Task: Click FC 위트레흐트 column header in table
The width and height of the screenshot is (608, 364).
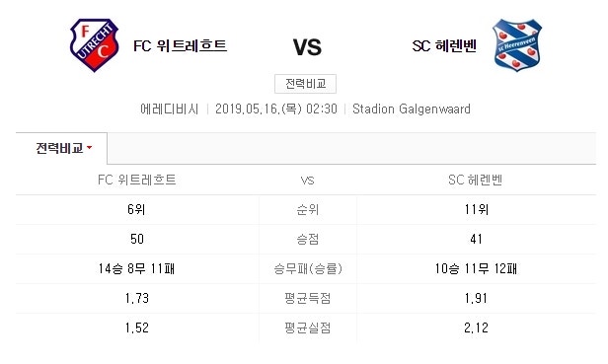Action: click(x=137, y=180)
